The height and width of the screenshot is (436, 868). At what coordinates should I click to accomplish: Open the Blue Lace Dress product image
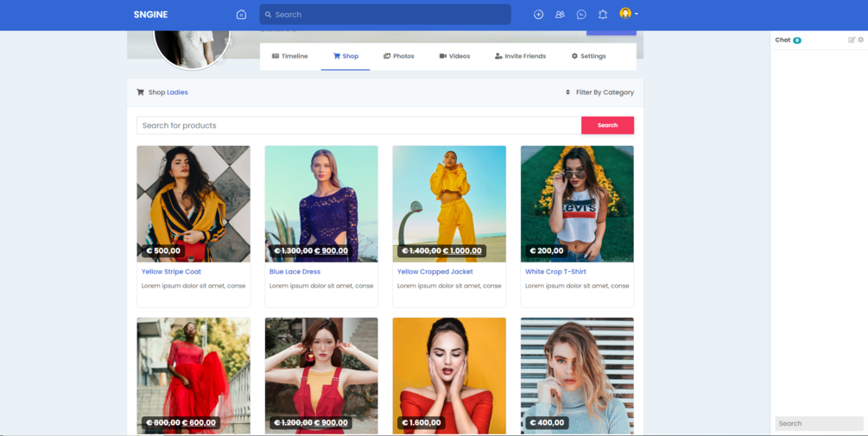(321, 204)
